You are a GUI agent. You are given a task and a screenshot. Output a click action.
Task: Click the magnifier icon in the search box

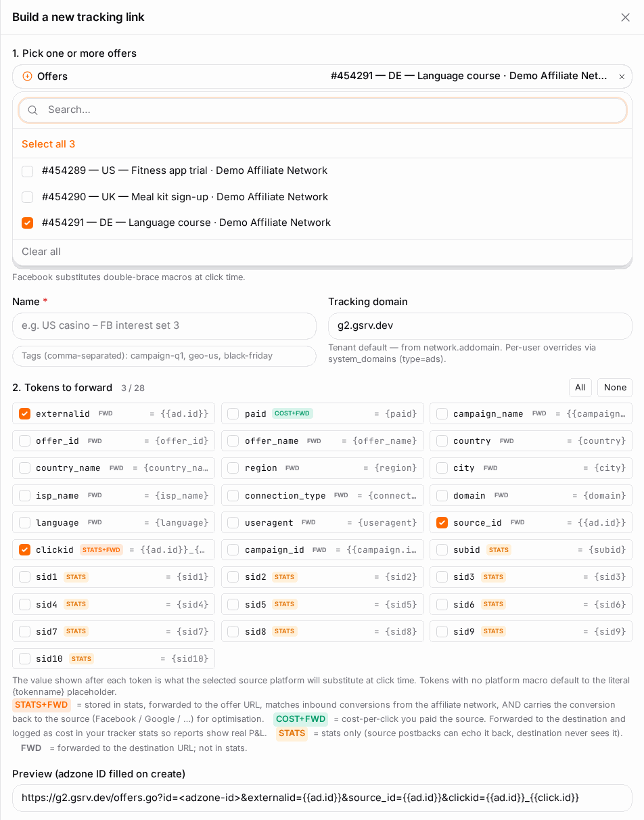point(32,110)
